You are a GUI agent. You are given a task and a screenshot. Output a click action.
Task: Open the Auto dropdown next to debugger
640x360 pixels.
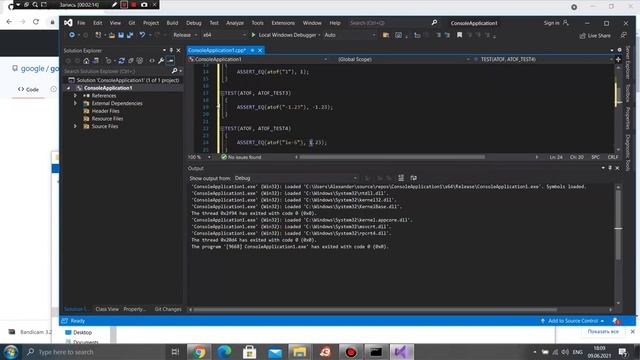click(349, 35)
